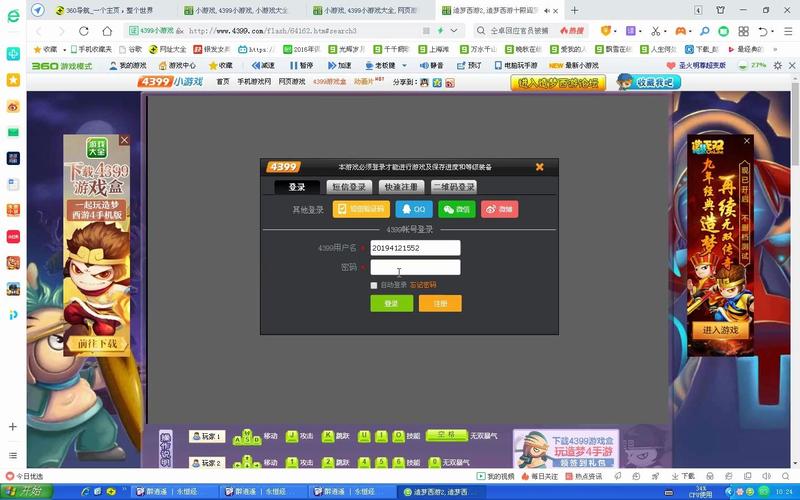Click the sidebar yellow star favorites icon
The image size is (800, 500).
(x=13, y=80)
